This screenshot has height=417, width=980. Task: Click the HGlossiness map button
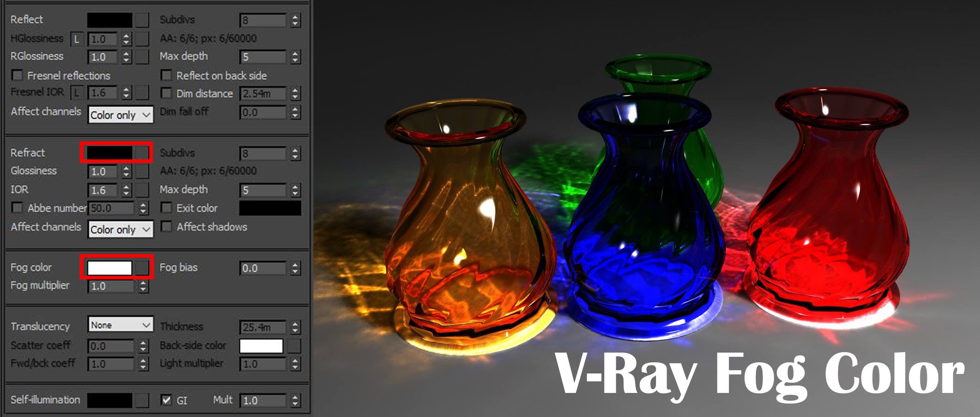pyautogui.click(x=142, y=39)
